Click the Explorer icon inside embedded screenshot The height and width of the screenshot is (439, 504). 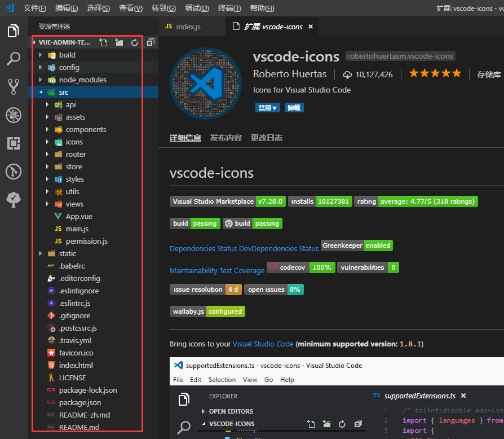184,399
